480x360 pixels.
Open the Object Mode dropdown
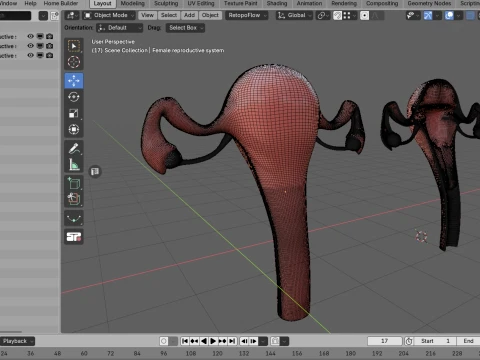(109, 15)
